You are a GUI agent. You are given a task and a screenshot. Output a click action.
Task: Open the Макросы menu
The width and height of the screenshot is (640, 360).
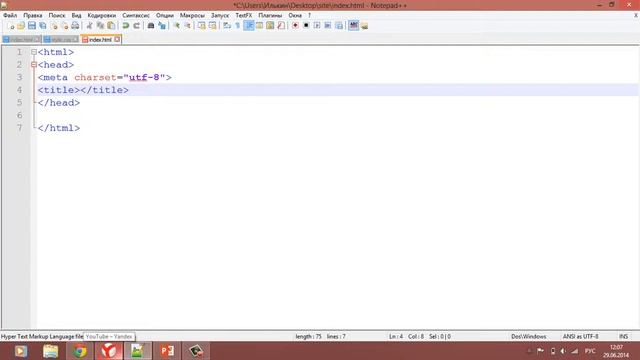pyautogui.click(x=192, y=16)
